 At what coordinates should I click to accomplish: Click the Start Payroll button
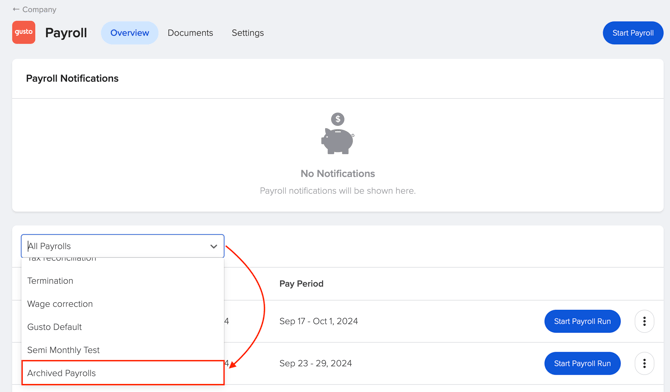(633, 33)
